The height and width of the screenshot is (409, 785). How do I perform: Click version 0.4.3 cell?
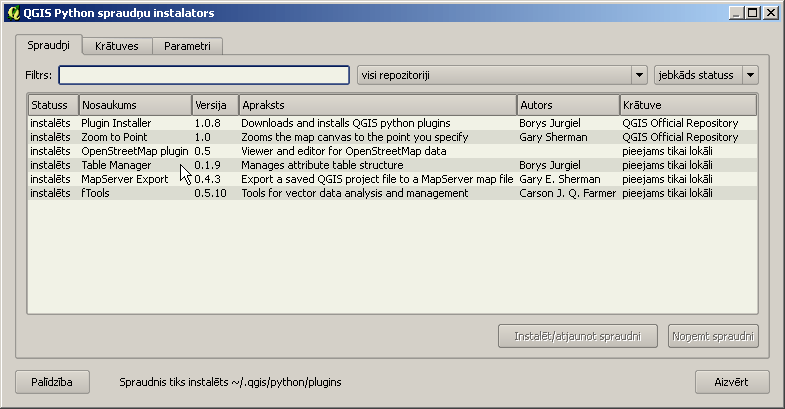click(x=207, y=179)
